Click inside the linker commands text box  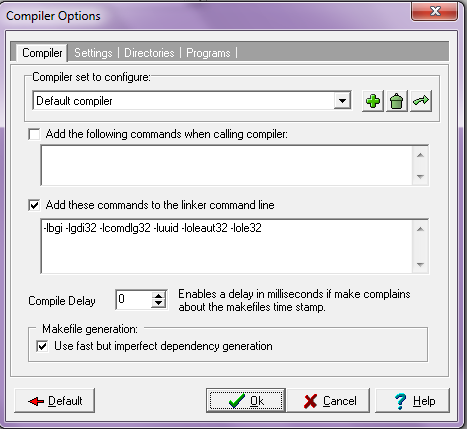[227, 246]
